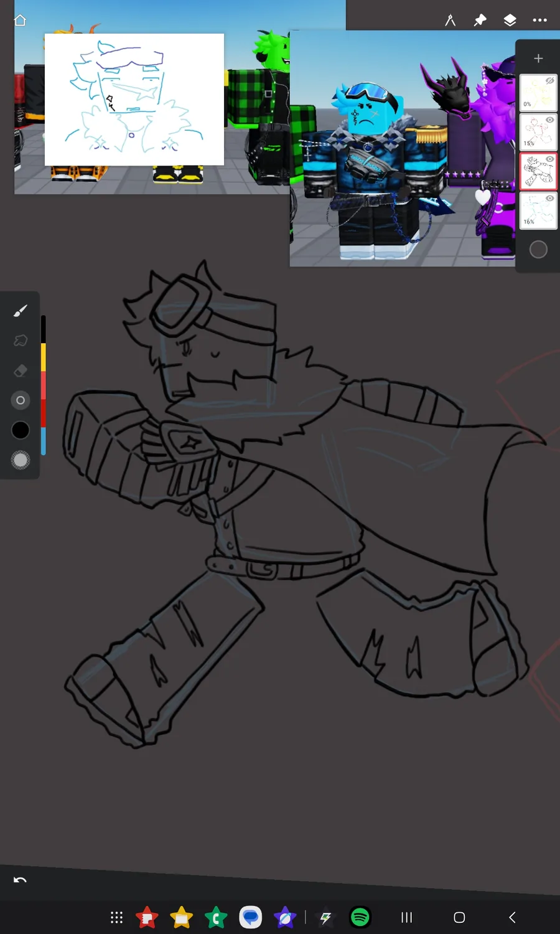Pick yellow from the color history strip

[44, 357]
